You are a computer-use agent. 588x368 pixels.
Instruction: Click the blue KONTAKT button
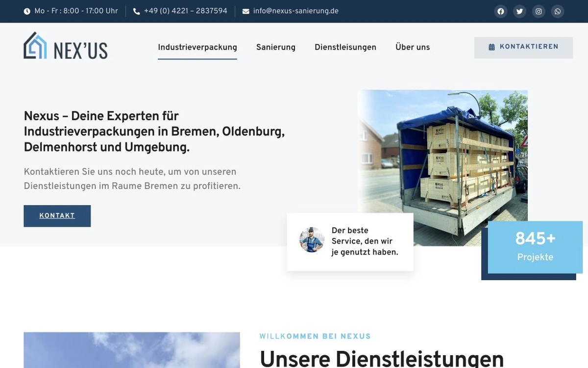pyautogui.click(x=57, y=216)
